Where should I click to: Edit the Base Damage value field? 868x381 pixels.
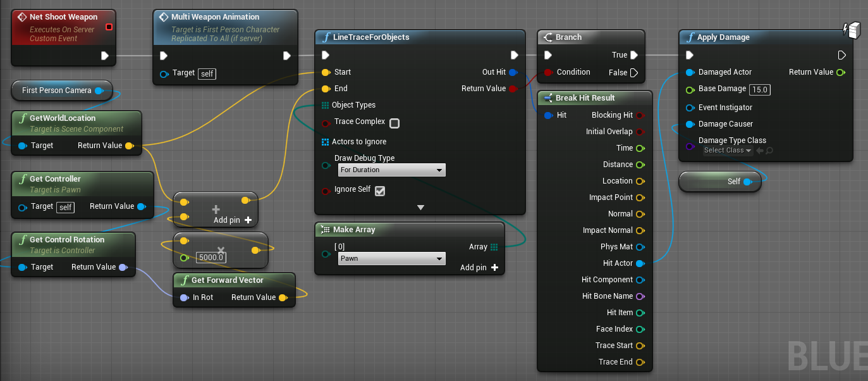point(759,89)
